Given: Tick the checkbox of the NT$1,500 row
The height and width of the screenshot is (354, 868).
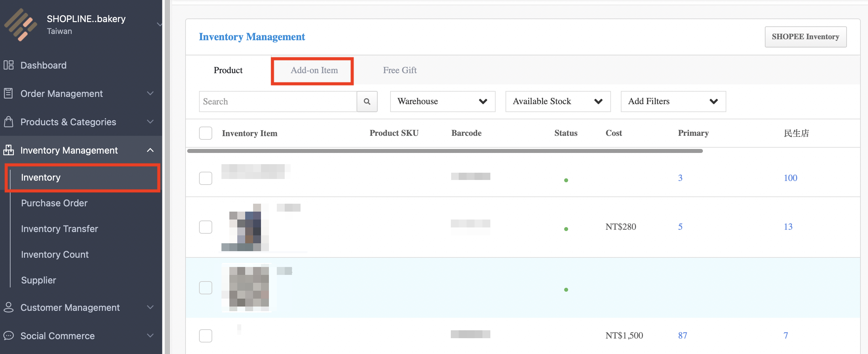Looking at the screenshot, I should pos(206,336).
